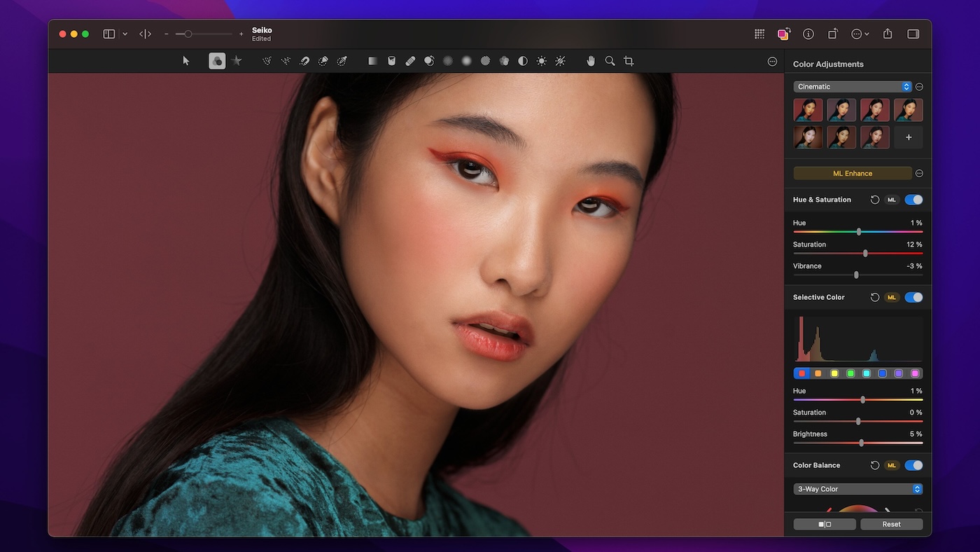
Task: Choose the Gradient fill tool
Action: point(373,61)
